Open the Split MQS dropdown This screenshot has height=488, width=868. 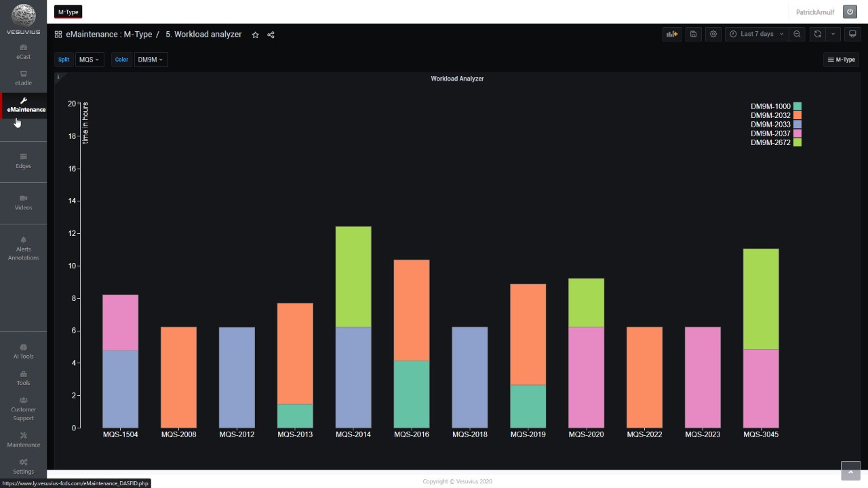[90, 60]
